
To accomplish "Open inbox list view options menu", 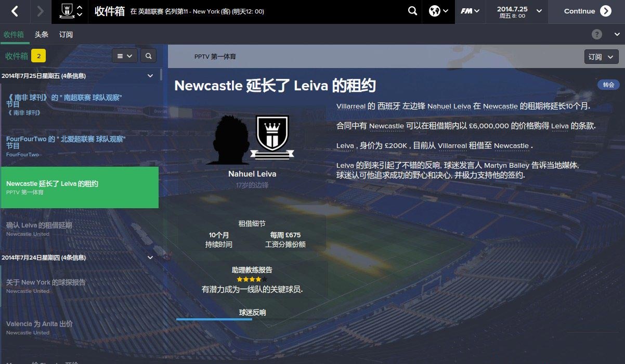I will pos(124,56).
